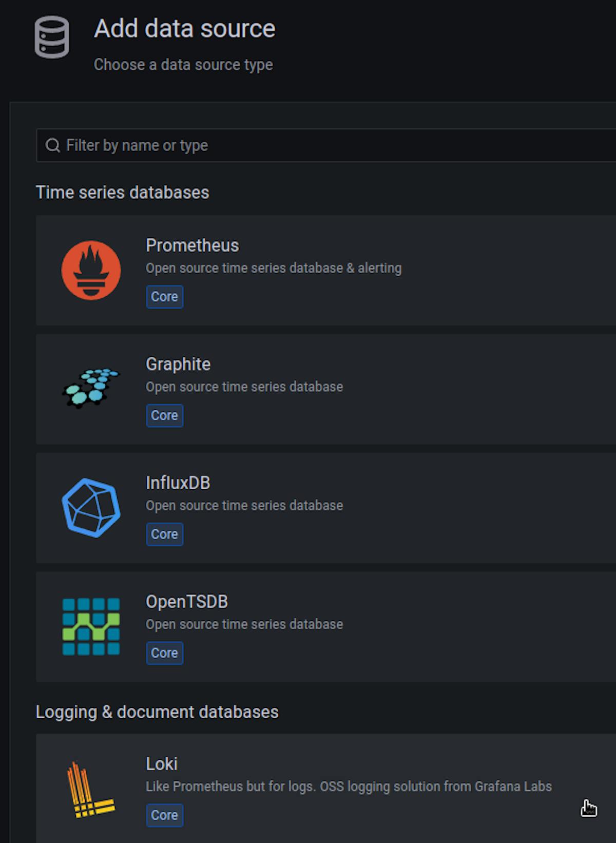The width and height of the screenshot is (616, 843).
Task: Click the OpenTSDB grid logo icon
Action: coord(91,626)
